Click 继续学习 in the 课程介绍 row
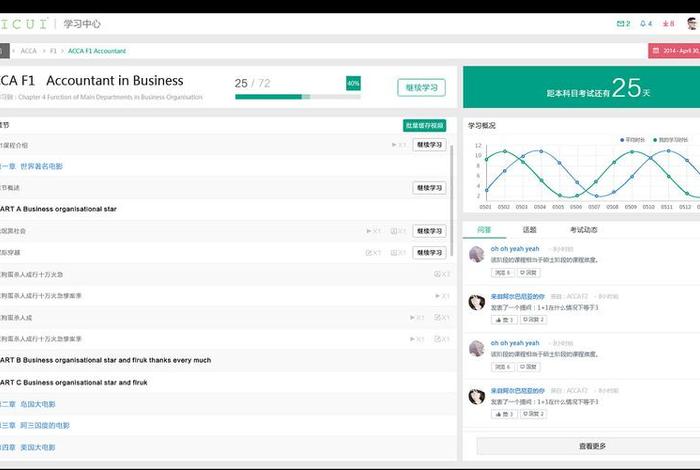The width and height of the screenshot is (700, 470). click(x=429, y=145)
